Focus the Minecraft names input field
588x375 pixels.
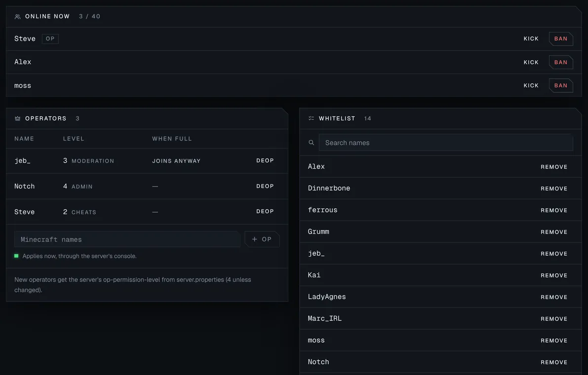[x=127, y=239]
